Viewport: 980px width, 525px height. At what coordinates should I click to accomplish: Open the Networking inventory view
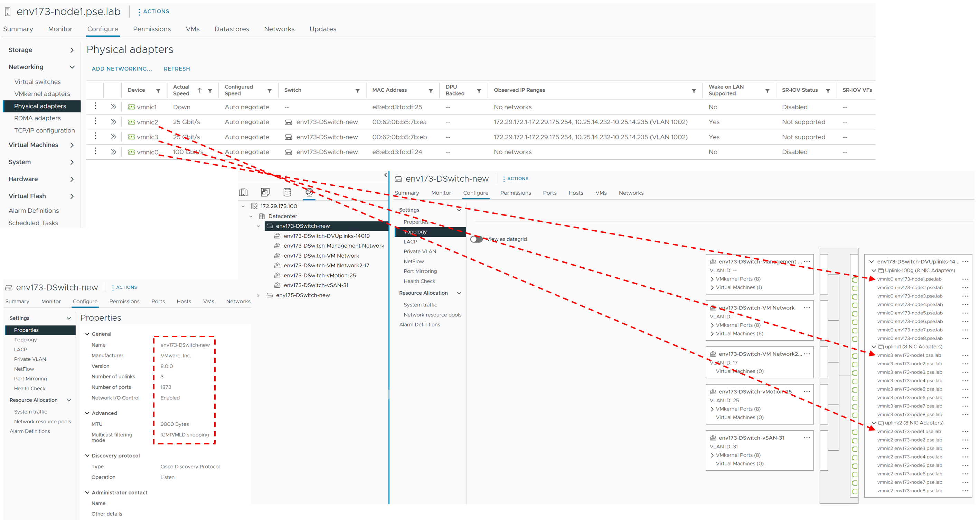pos(309,193)
